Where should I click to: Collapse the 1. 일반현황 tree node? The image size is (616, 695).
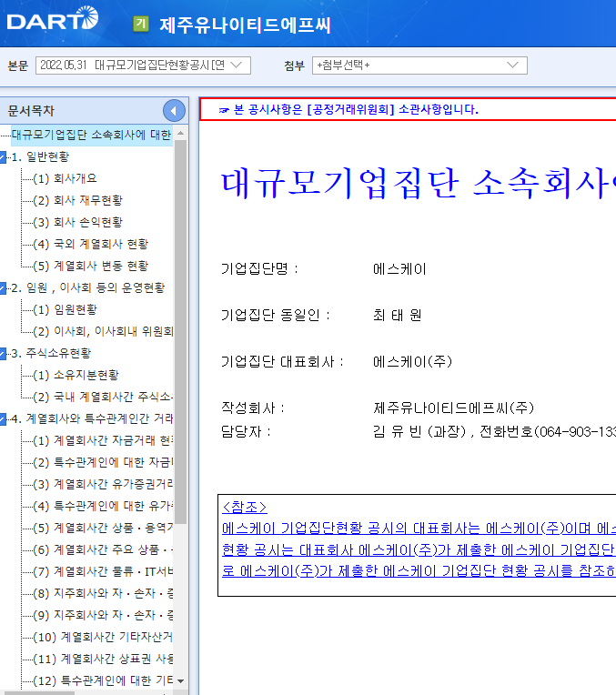click(3, 156)
